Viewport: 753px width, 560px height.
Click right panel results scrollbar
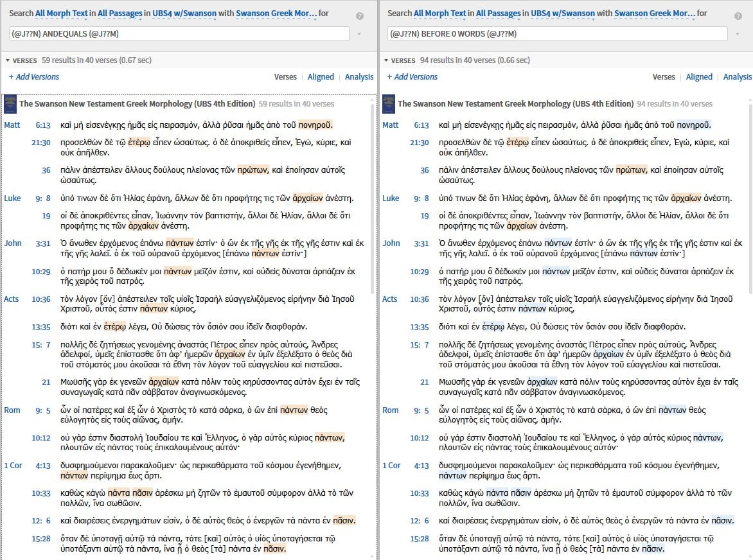750,198
